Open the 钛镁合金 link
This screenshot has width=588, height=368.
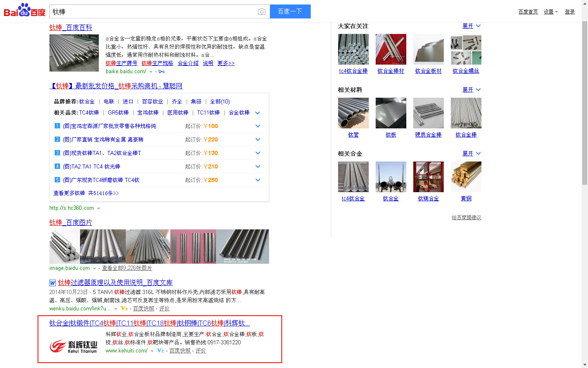coord(428,199)
